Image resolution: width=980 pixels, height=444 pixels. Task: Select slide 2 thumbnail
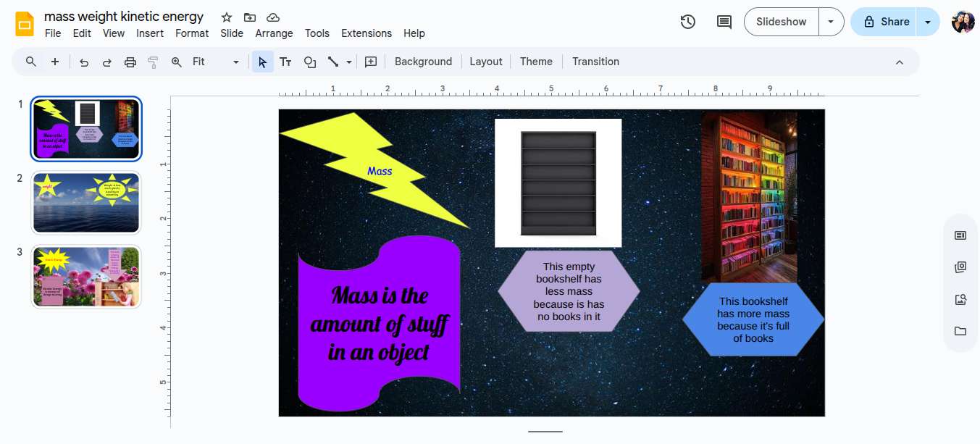pyautogui.click(x=86, y=203)
